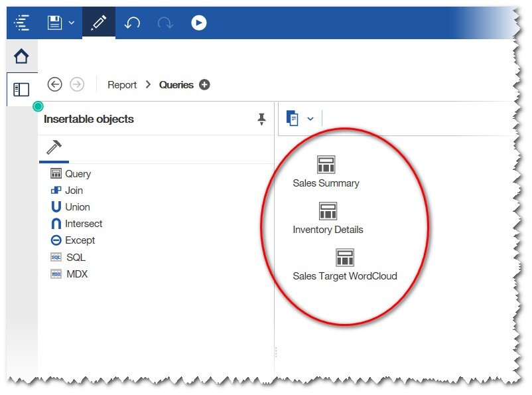Select the Toolbox hammer tab
Viewport: 532px width, 395px height.
pos(54,147)
